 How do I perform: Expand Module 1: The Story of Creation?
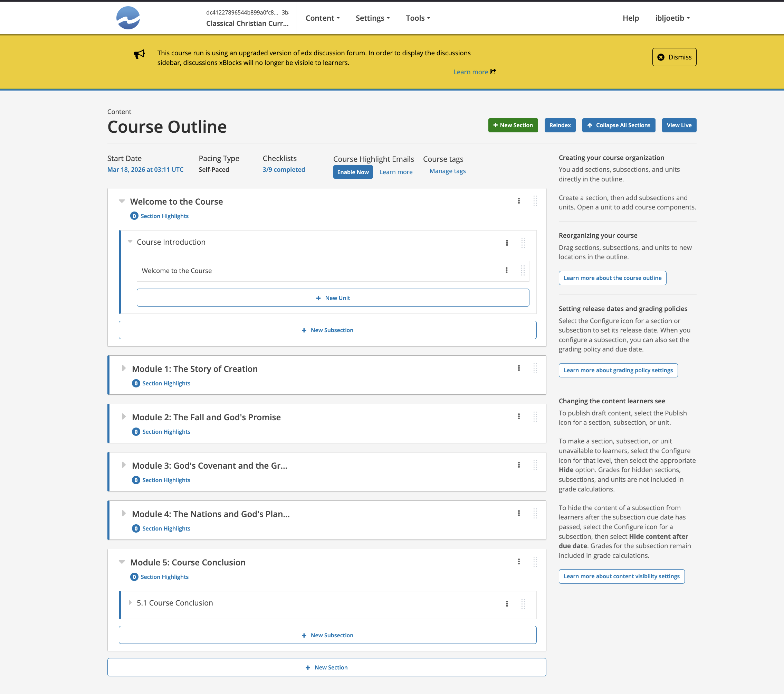[124, 368]
